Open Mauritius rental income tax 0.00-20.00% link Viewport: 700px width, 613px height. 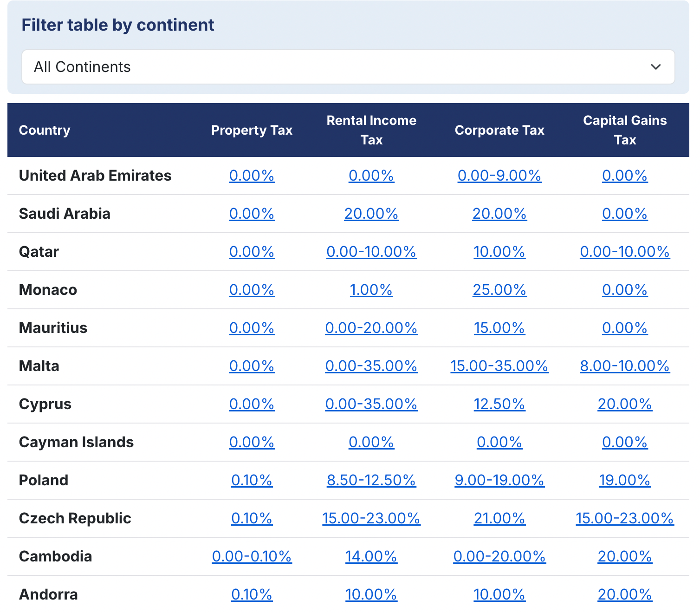point(371,328)
